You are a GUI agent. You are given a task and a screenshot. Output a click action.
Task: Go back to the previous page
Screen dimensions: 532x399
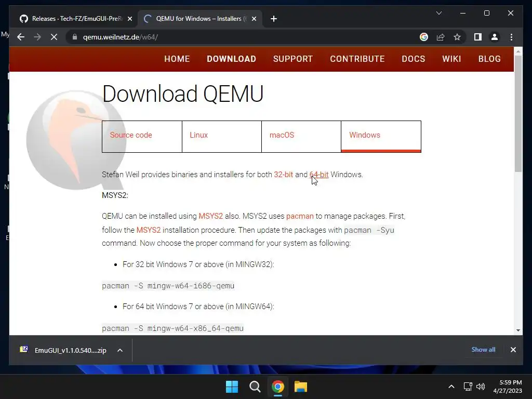(x=21, y=37)
